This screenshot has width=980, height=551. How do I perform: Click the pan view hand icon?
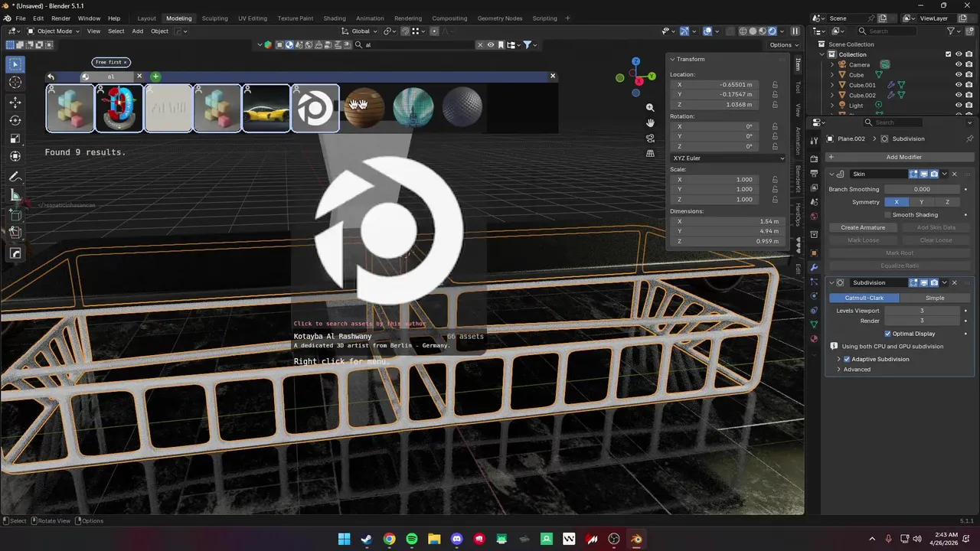pyautogui.click(x=650, y=122)
